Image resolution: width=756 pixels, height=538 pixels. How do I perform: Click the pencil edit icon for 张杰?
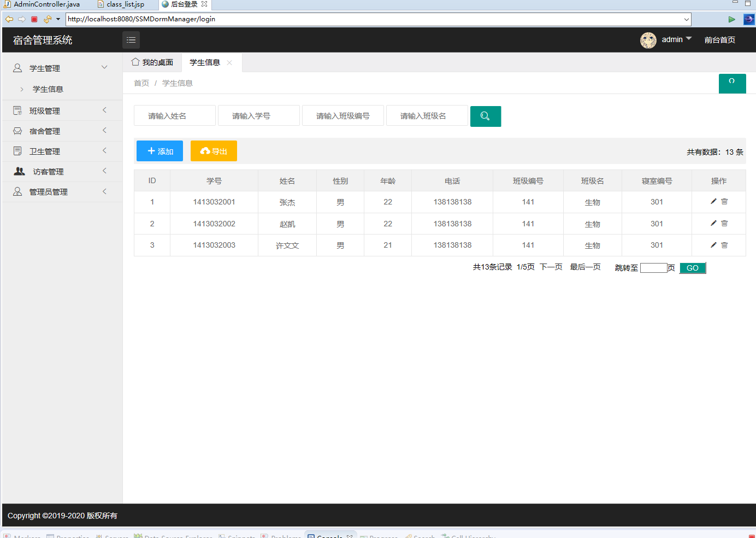click(x=713, y=201)
